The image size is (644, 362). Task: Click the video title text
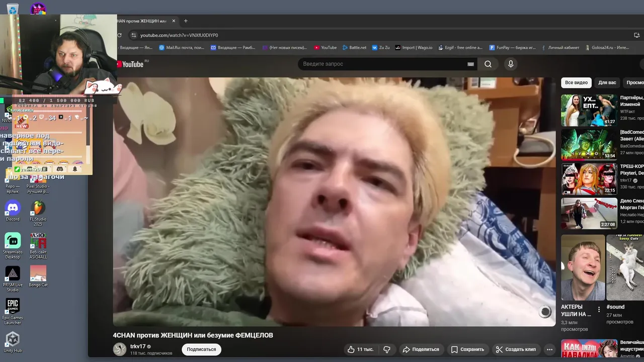pos(193,335)
